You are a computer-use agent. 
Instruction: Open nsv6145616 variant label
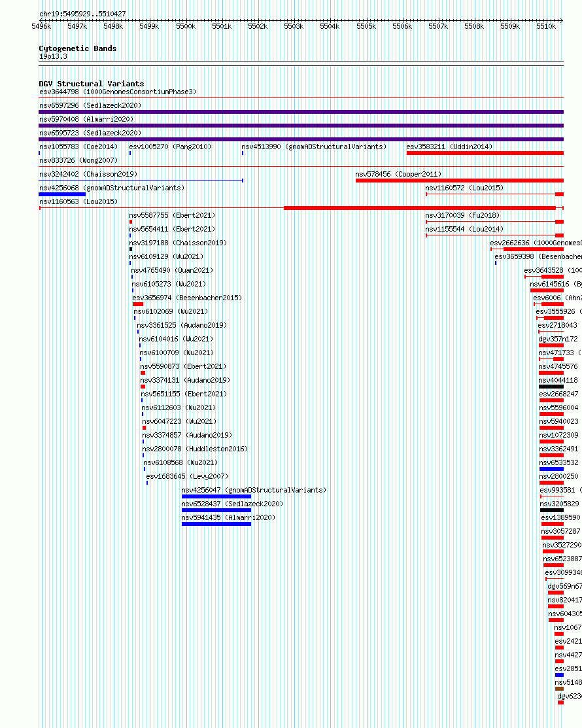(x=556, y=284)
